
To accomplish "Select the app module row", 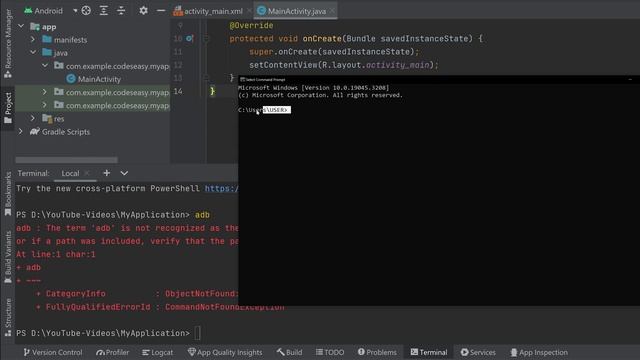I will pyautogui.click(x=93, y=27).
